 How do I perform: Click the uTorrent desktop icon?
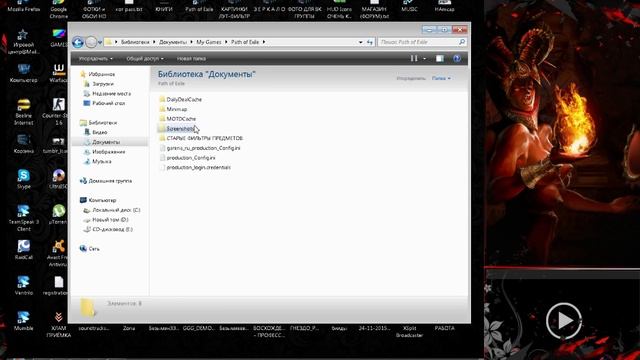tap(58, 214)
